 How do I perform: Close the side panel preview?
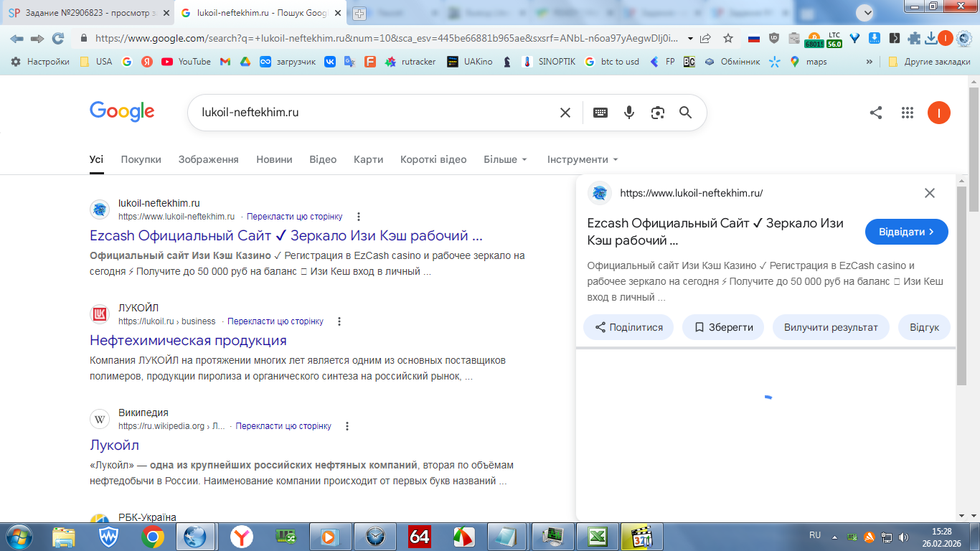click(930, 193)
